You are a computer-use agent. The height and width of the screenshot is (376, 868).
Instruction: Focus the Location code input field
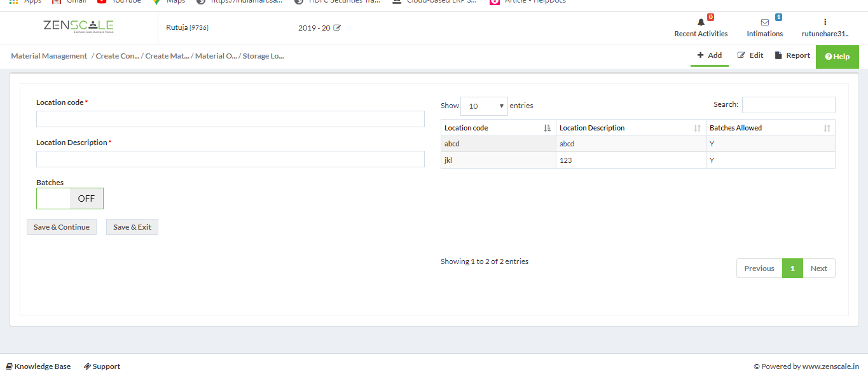(230, 119)
